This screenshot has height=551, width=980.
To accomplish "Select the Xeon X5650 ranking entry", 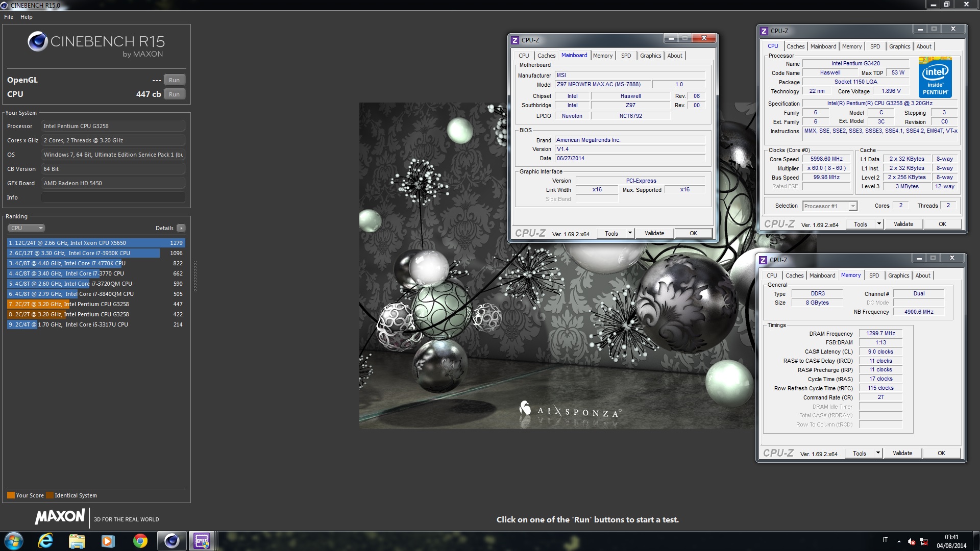I will tap(96, 243).
